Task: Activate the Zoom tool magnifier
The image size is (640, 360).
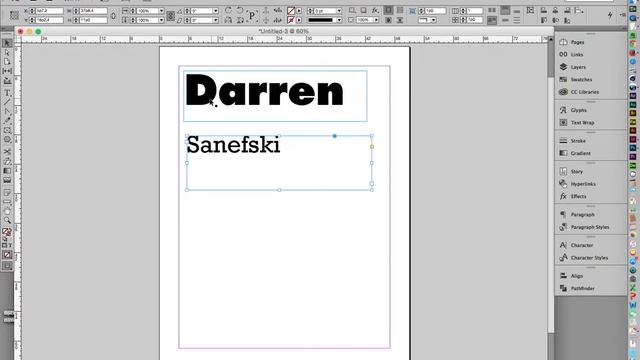Action: tap(7, 220)
